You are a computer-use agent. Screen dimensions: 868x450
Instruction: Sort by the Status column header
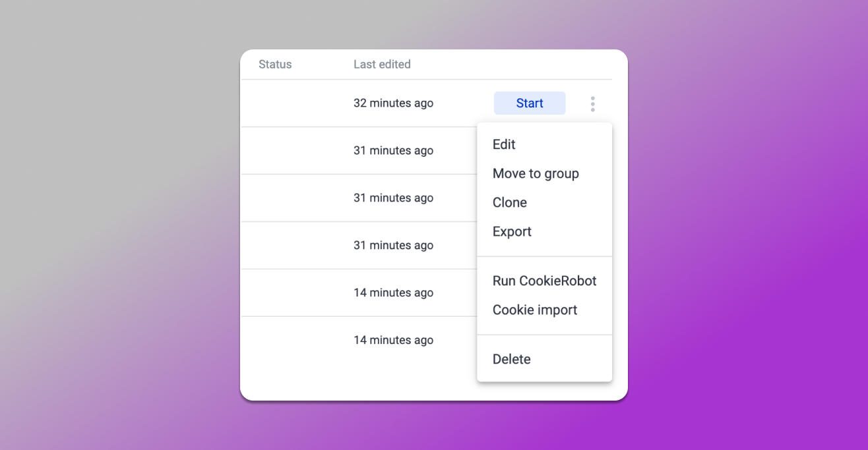(275, 64)
